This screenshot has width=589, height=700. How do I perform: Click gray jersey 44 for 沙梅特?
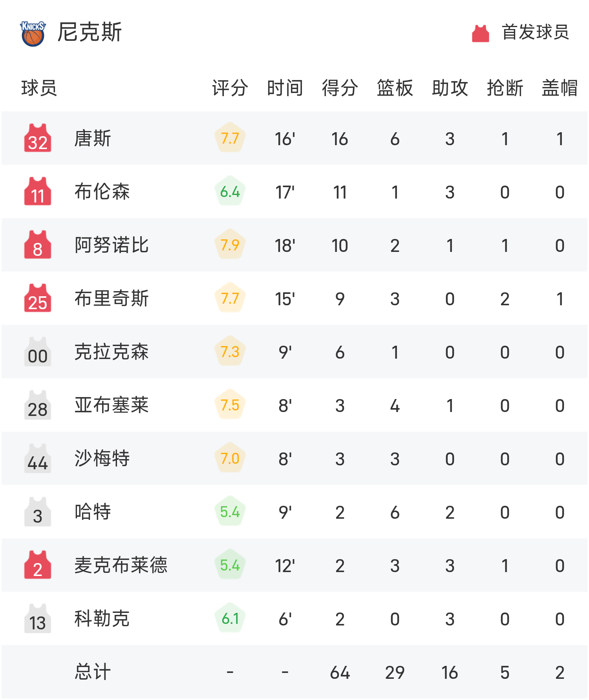coord(38,459)
